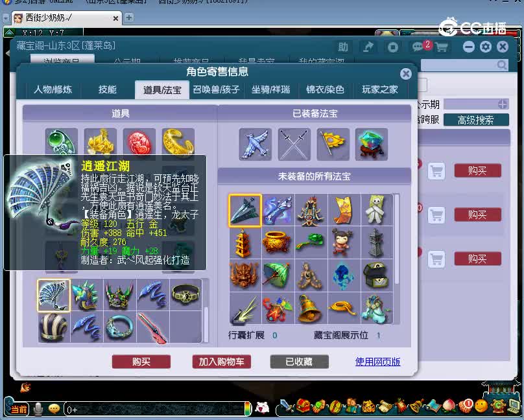Open 使用网页版 link

(x=377, y=362)
